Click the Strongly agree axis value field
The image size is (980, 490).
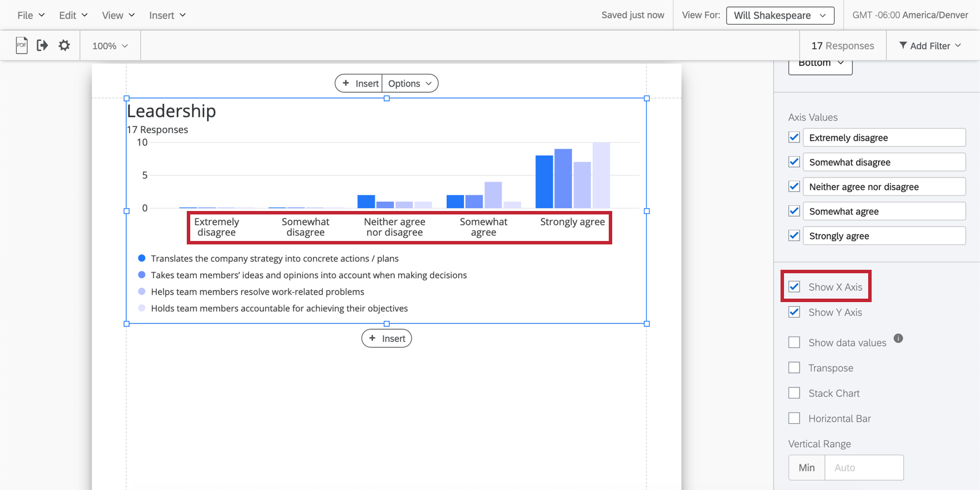click(x=884, y=236)
